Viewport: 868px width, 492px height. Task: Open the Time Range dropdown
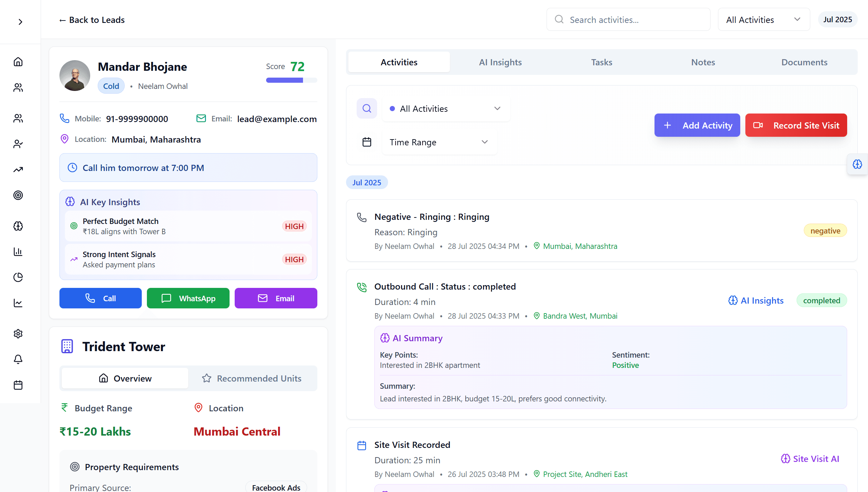pyautogui.click(x=439, y=142)
